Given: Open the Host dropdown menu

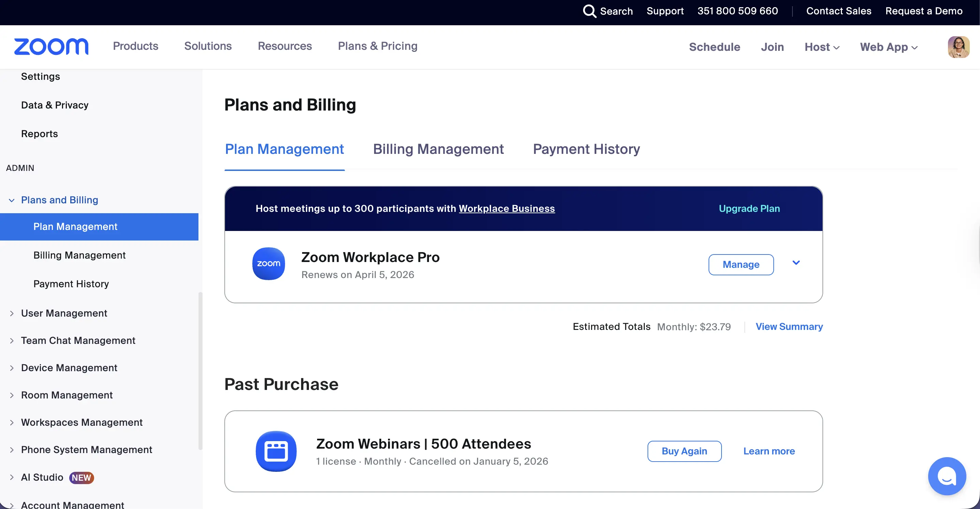Looking at the screenshot, I should pos(822,47).
